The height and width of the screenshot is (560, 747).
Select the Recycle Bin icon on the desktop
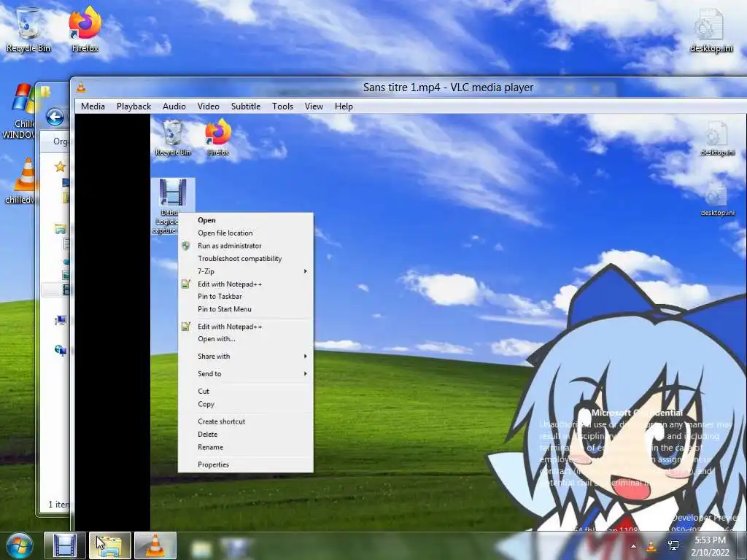tap(28, 29)
